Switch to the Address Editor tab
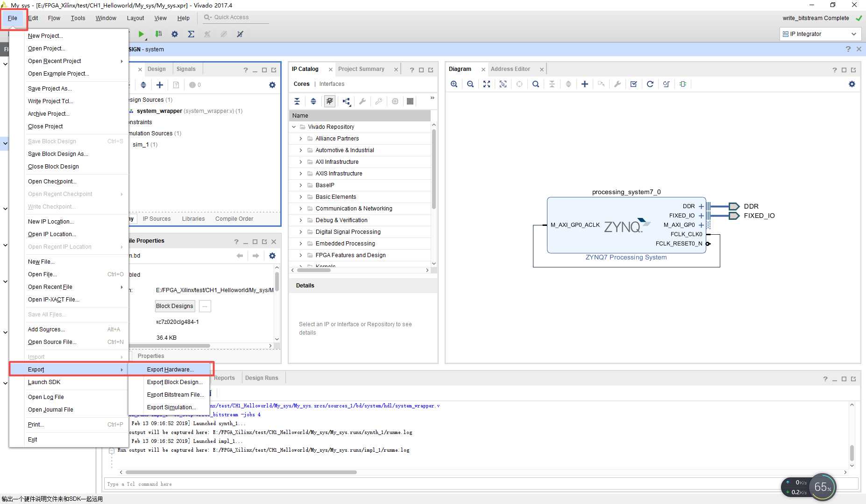Image resolution: width=866 pixels, height=504 pixels. click(510, 69)
